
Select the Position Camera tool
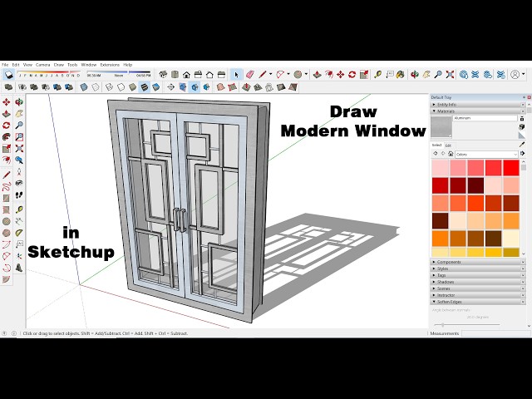[19, 171]
